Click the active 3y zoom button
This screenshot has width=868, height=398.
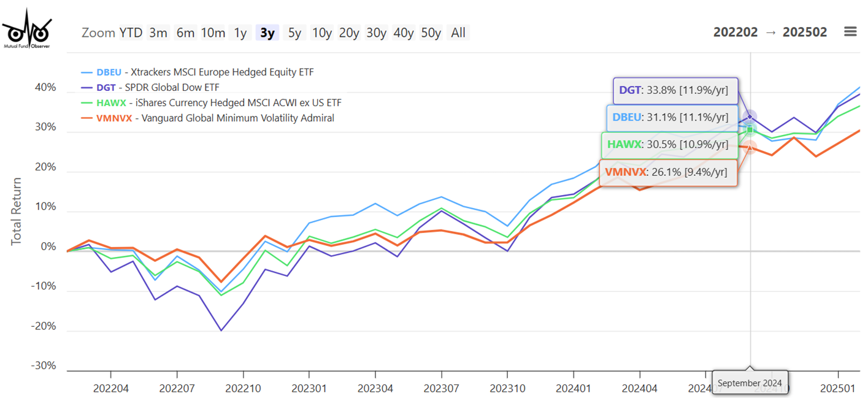(x=267, y=33)
